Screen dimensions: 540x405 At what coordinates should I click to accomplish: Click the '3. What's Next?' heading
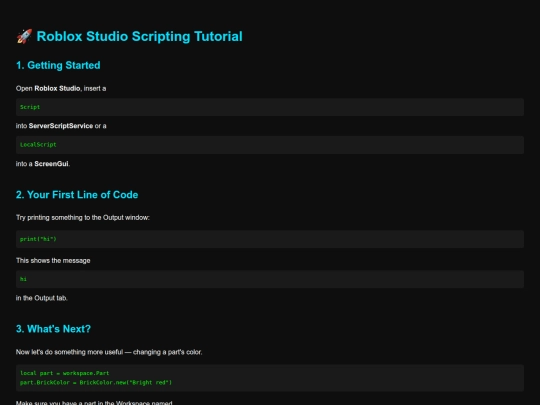click(x=53, y=329)
